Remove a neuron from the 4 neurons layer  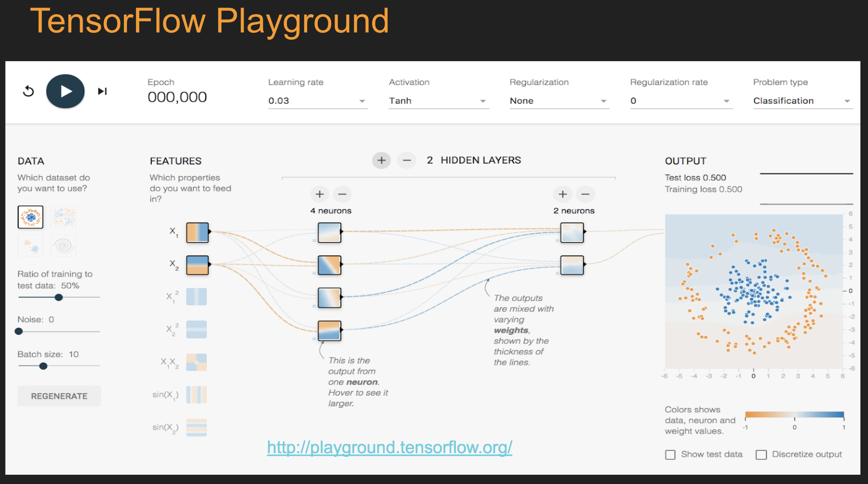(x=342, y=194)
